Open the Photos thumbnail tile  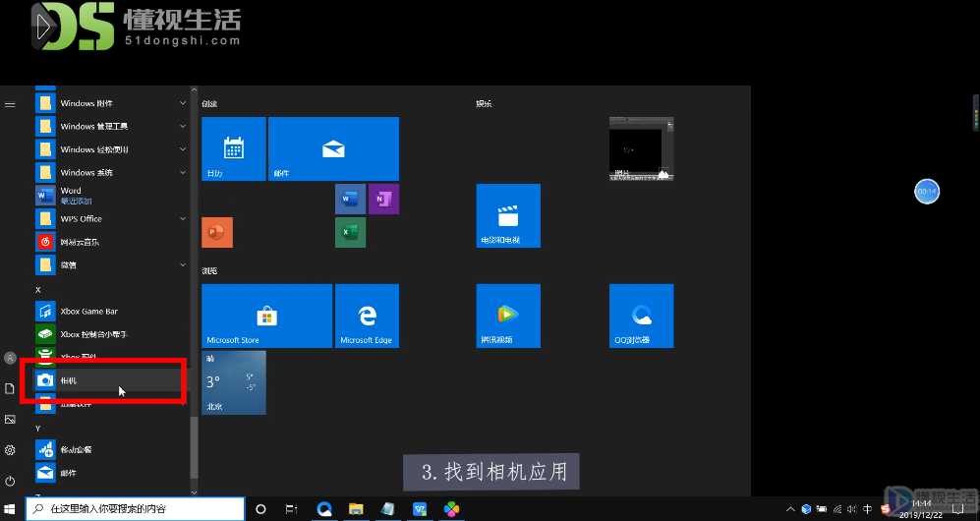pyautogui.click(x=641, y=148)
